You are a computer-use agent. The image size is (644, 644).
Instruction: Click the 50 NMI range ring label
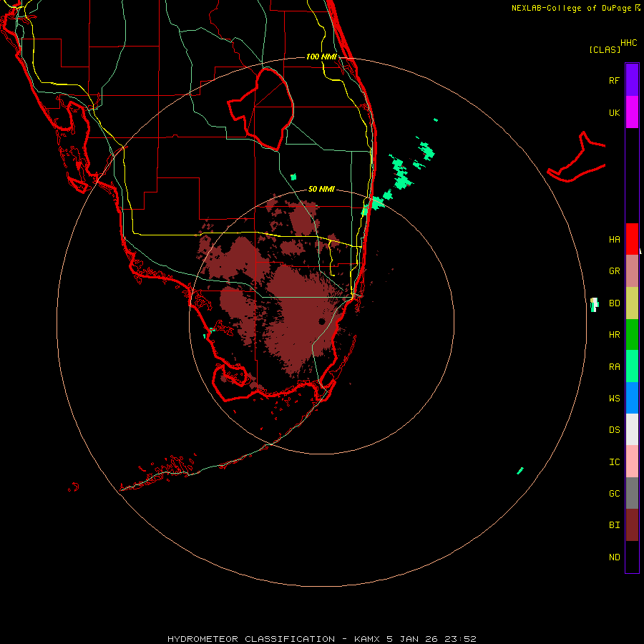pyautogui.click(x=321, y=189)
